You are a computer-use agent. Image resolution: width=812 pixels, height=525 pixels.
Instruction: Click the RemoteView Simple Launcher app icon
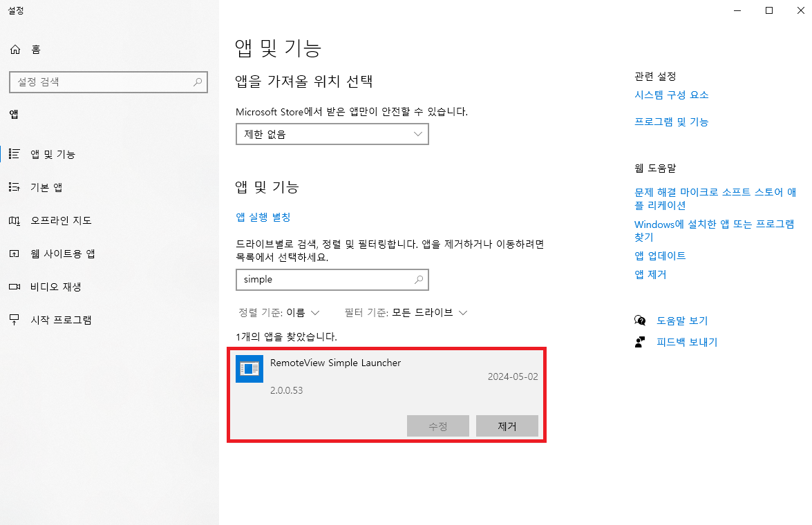[249, 369]
